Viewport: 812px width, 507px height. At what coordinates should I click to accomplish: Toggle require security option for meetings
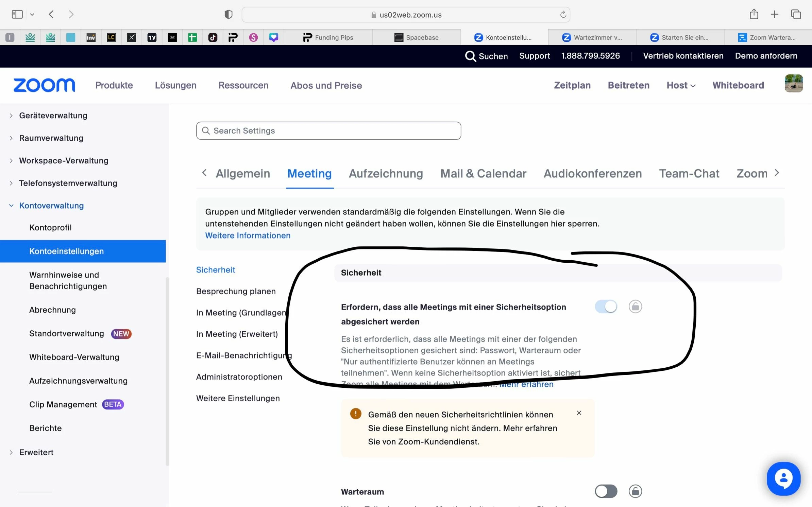(x=606, y=307)
